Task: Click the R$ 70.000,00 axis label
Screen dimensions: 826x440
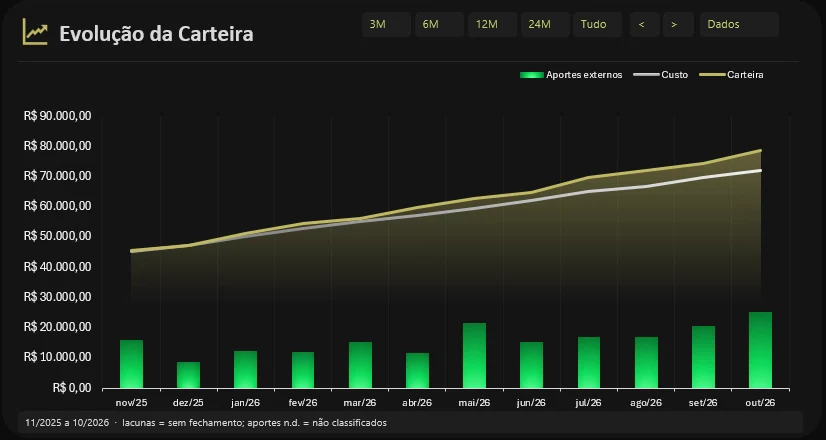Action: pyautogui.click(x=57, y=175)
